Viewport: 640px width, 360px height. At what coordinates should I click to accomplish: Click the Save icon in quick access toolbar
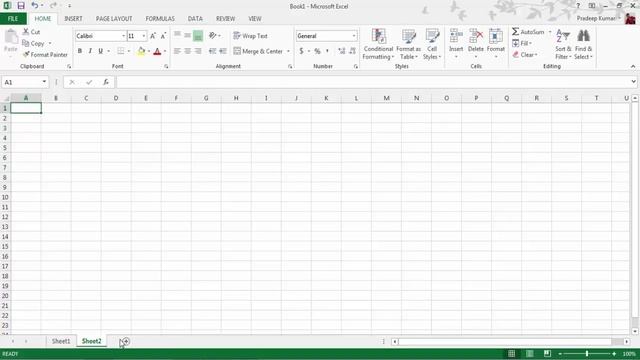pyautogui.click(x=21, y=6)
